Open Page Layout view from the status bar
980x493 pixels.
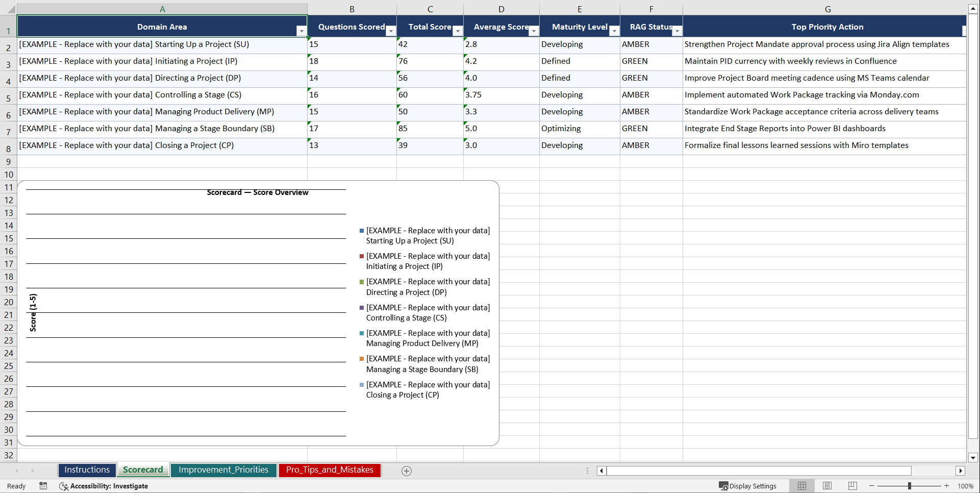tap(827, 486)
